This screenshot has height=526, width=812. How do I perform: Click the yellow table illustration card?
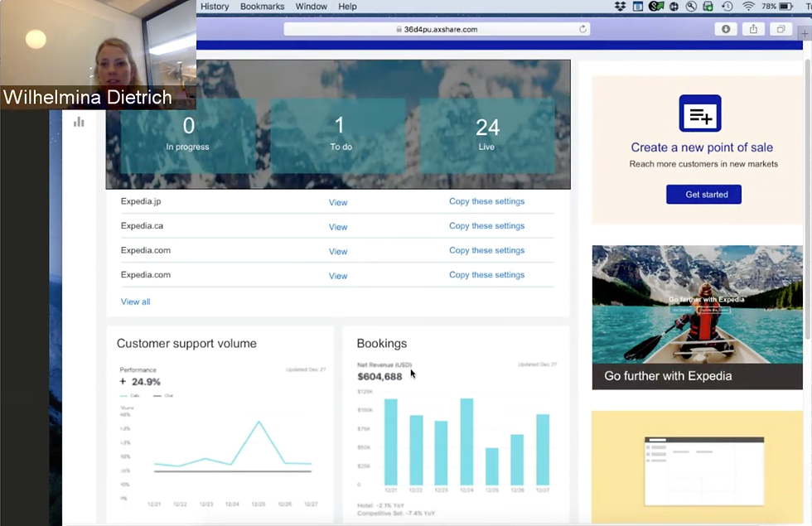tap(697, 467)
